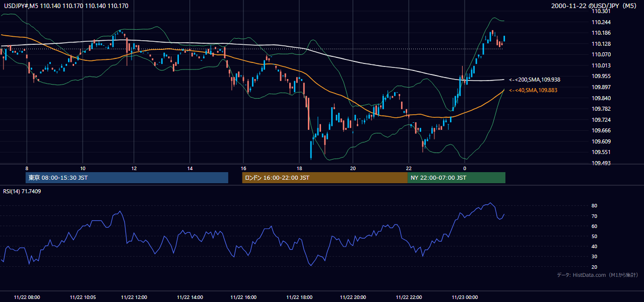Click price axis value 109.724
Image resolution: width=644 pixels, height=302 pixels.
[x=602, y=120]
